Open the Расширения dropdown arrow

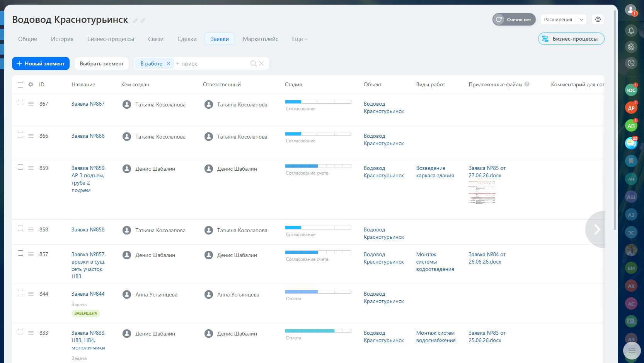pos(581,19)
